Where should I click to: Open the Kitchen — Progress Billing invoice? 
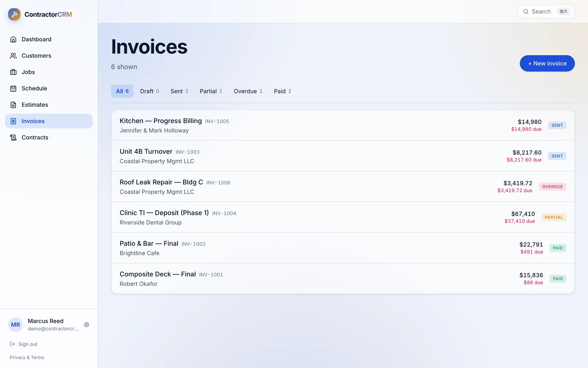tap(343, 125)
